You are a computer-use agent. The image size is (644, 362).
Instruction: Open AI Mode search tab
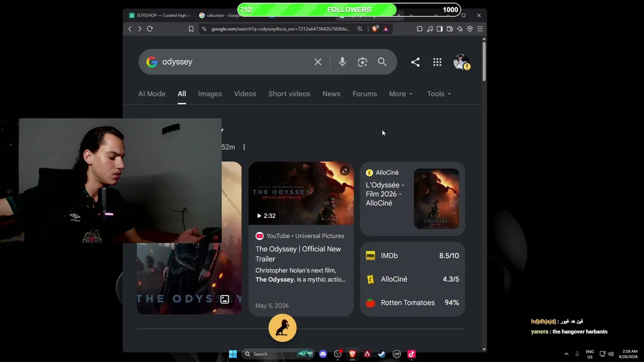(x=152, y=94)
